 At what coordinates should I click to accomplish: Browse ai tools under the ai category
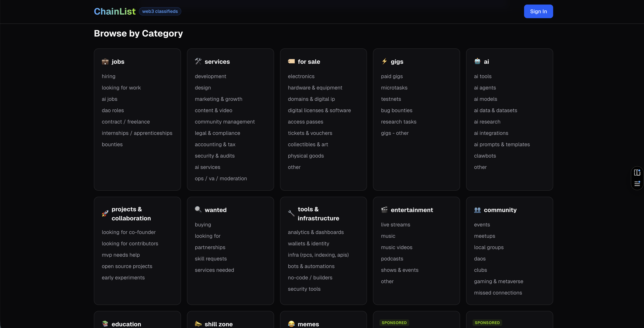(x=483, y=76)
